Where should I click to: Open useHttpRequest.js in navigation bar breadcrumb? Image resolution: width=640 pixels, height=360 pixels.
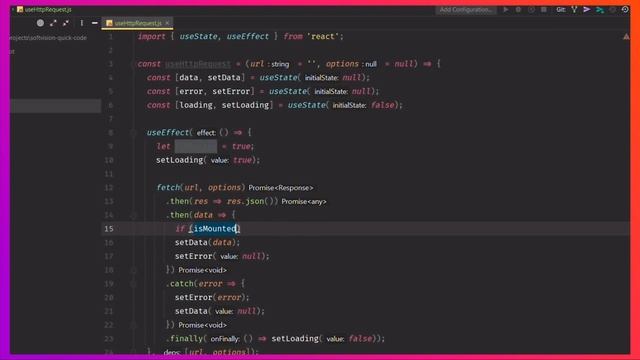(x=44, y=9)
